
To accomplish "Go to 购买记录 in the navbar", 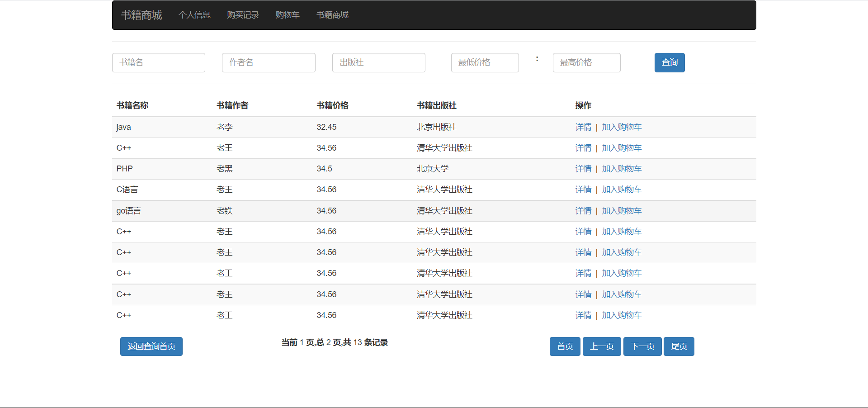I will [x=243, y=15].
